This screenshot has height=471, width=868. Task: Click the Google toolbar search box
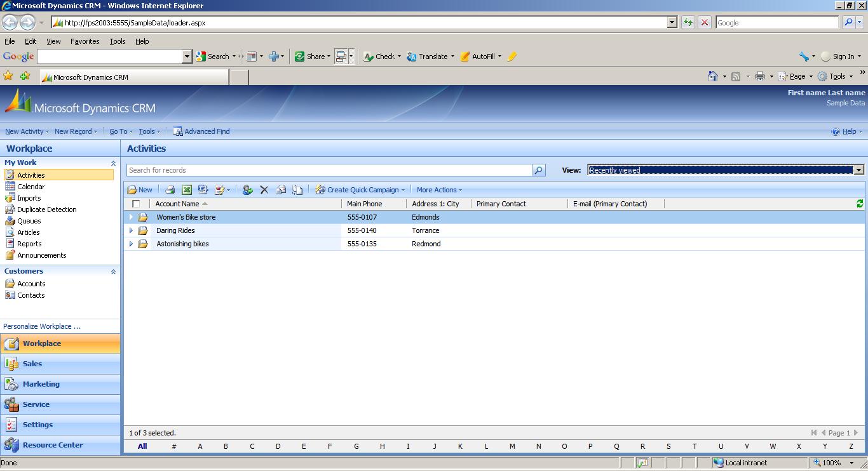point(110,56)
